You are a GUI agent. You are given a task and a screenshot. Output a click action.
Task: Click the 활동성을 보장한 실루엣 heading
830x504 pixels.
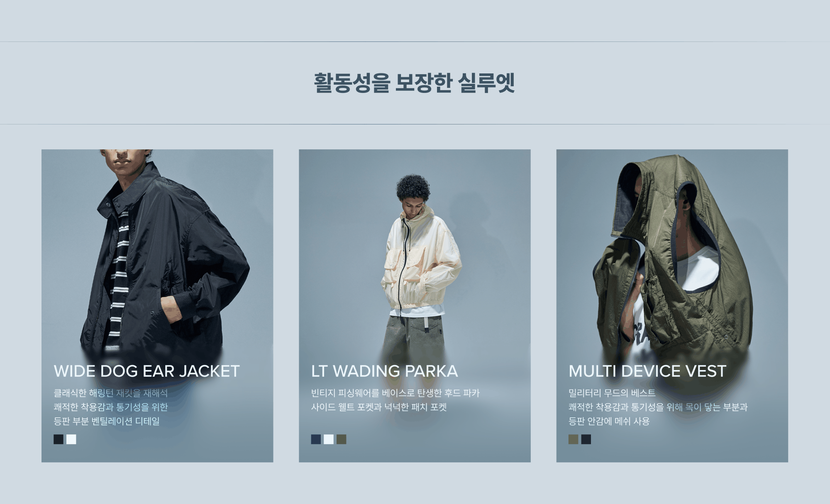click(415, 83)
